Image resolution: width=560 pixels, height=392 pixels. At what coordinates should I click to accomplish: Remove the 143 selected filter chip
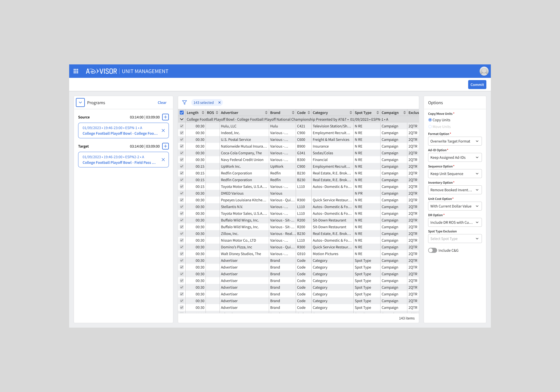tap(220, 102)
